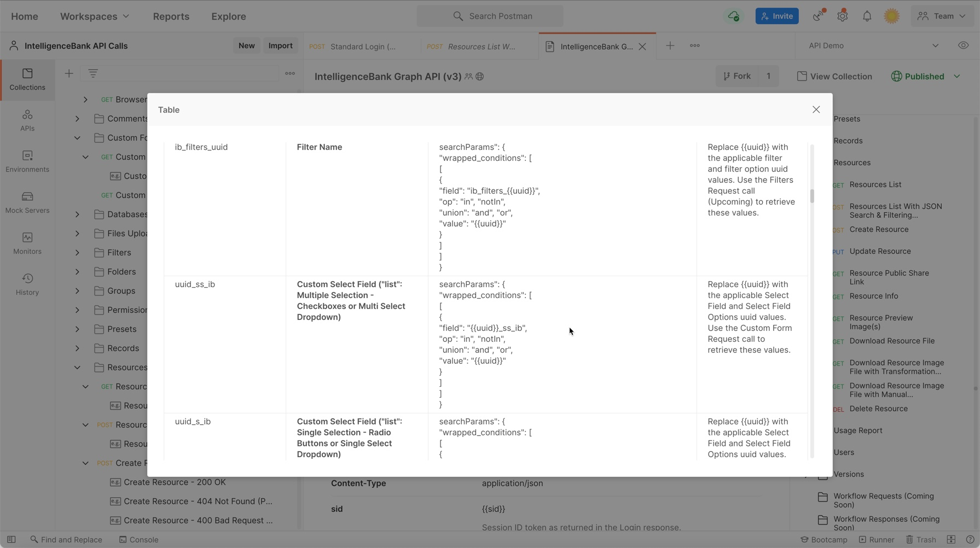Expand the Filters folder
The height and width of the screenshot is (548, 980).
coord(77,253)
